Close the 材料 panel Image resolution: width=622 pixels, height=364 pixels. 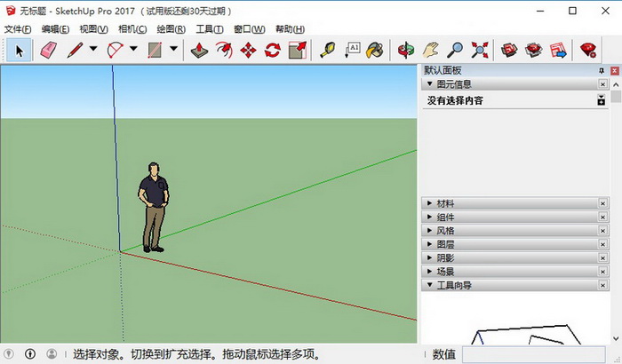[x=603, y=203]
